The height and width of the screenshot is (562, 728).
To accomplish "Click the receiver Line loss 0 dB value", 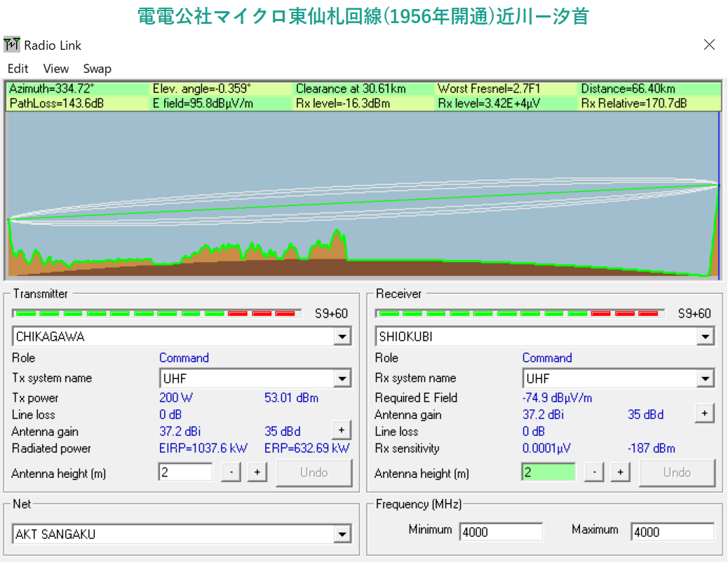I will click(x=534, y=431).
